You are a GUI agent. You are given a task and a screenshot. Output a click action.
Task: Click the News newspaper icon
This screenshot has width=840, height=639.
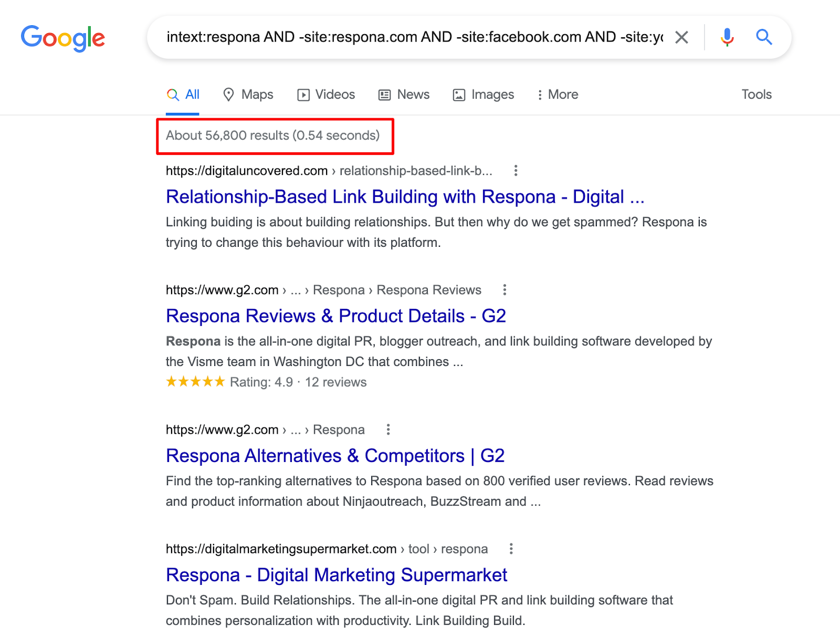click(x=384, y=95)
